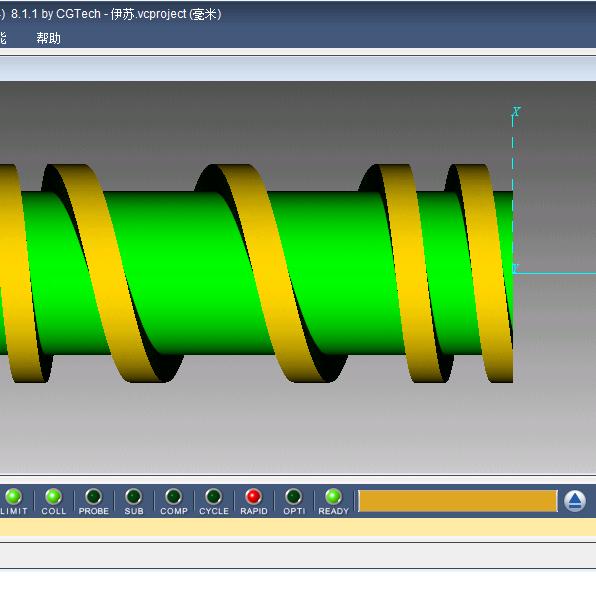The width and height of the screenshot is (596, 596).
Task: Click the red RAPID indicator light
Action: 254,496
